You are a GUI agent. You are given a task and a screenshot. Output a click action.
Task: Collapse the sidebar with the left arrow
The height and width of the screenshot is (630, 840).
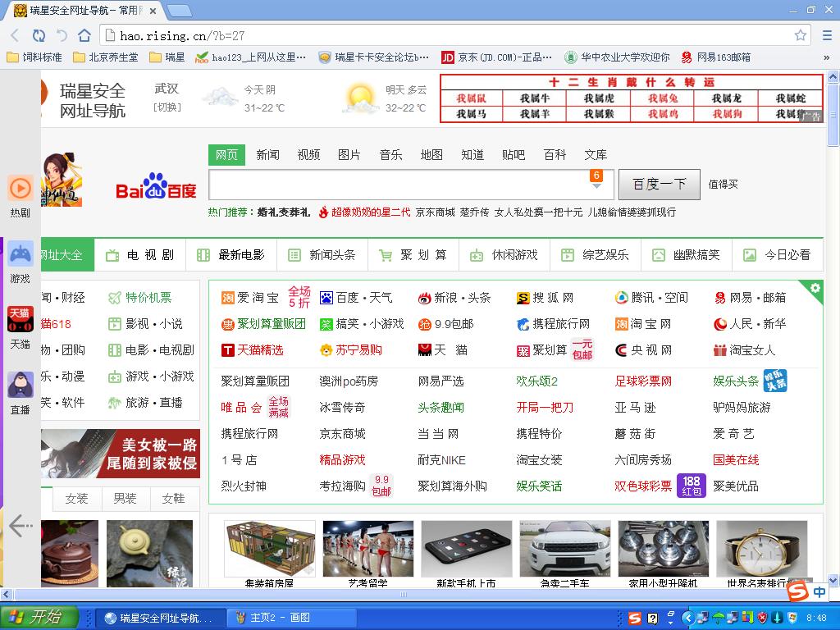(20, 524)
